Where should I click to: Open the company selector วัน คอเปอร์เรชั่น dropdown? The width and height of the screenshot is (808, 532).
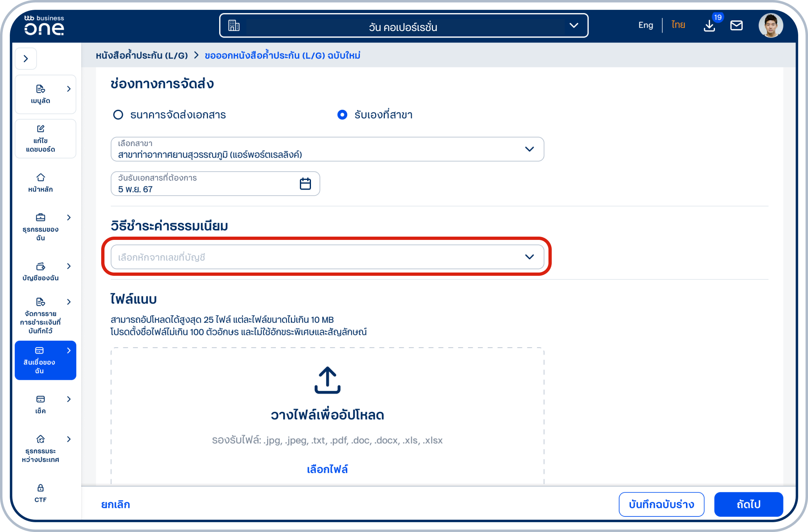point(404,26)
